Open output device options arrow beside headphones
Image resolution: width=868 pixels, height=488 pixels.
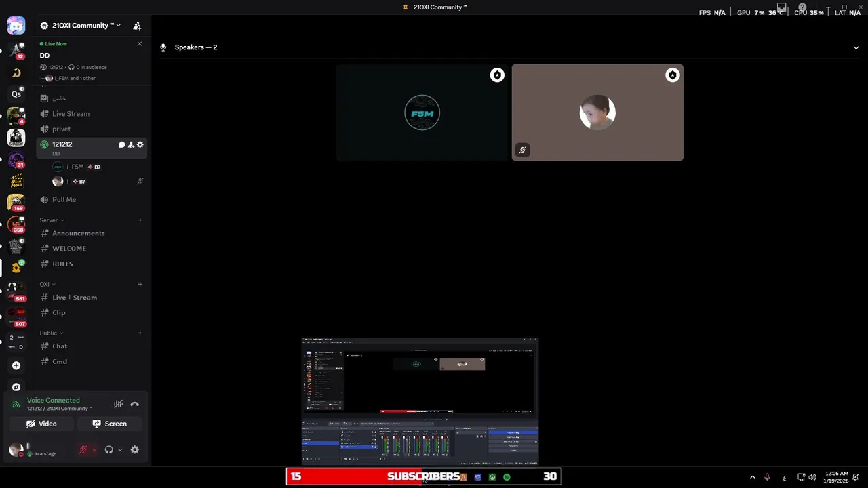(x=120, y=449)
